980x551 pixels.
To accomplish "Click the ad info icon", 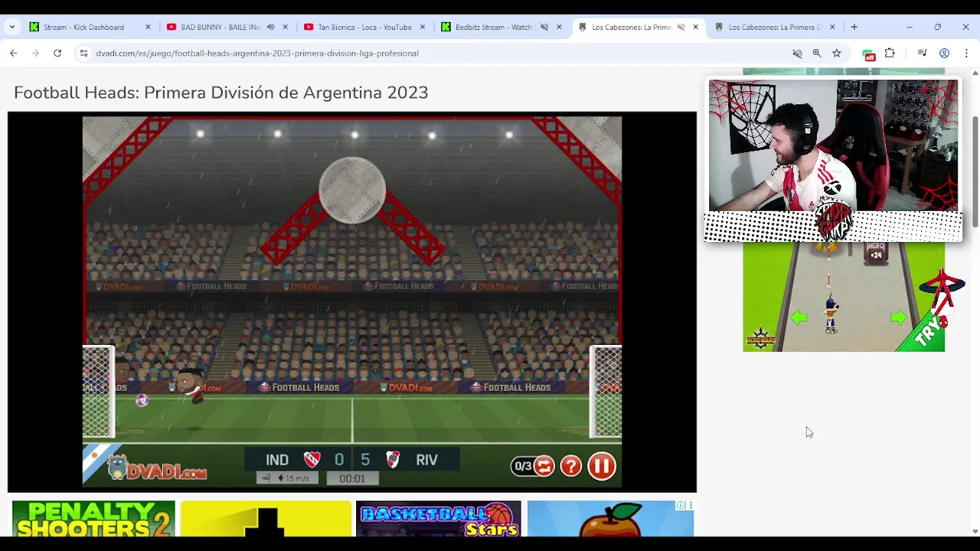I will tap(681, 505).
